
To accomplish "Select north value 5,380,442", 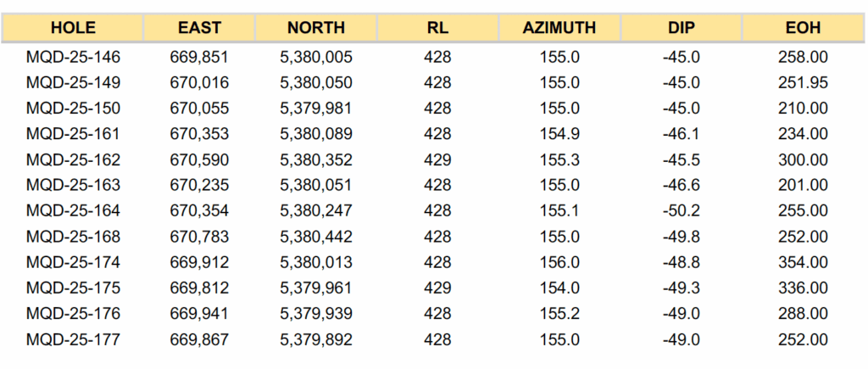I will click(x=316, y=237).
